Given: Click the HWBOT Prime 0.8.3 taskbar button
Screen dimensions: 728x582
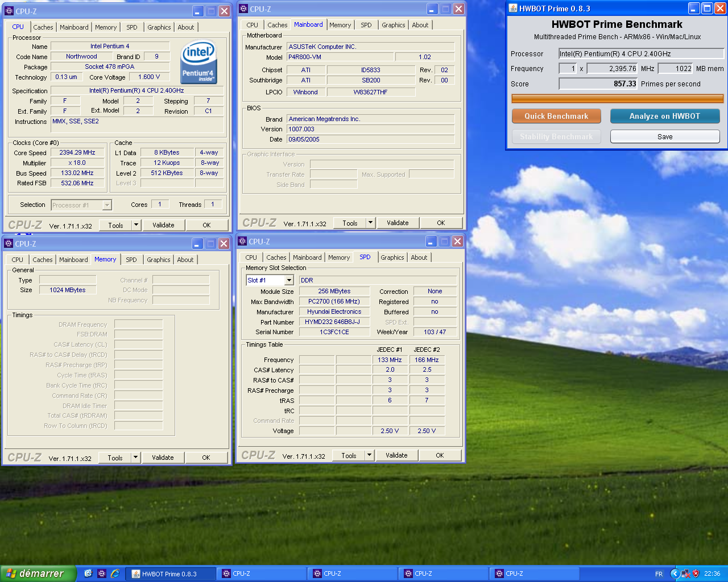Looking at the screenshot, I should (171, 574).
